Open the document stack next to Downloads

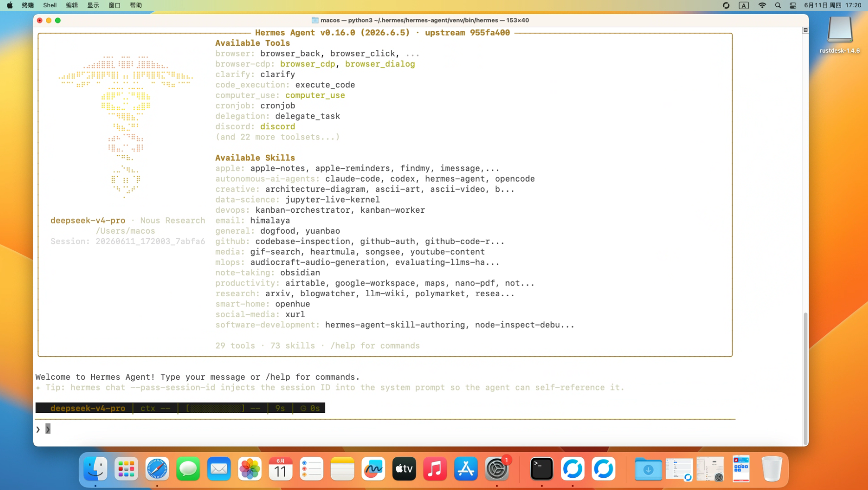(x=679, y=469)
